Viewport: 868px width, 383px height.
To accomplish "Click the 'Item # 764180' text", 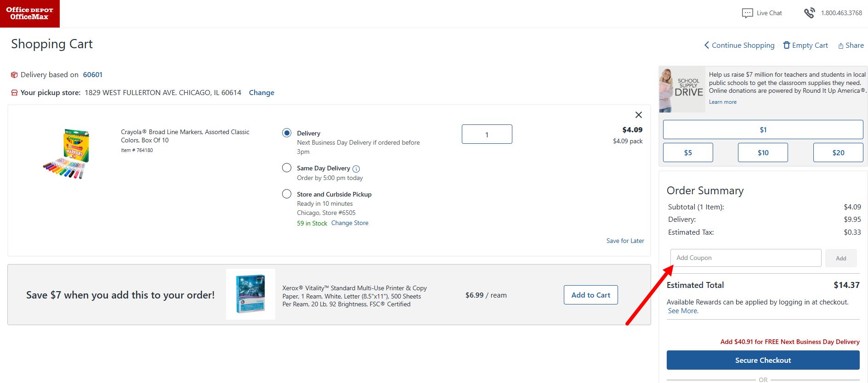I will click(x=137, y=150).
